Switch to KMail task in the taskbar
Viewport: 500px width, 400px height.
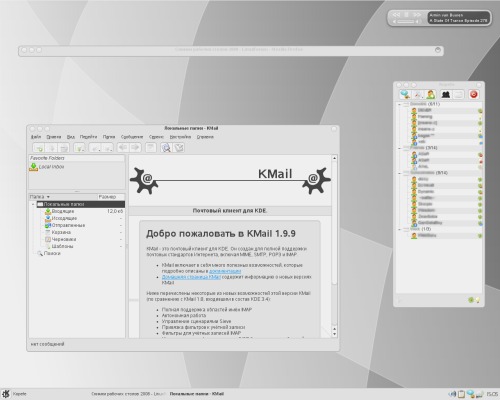[x=197, y=394]
